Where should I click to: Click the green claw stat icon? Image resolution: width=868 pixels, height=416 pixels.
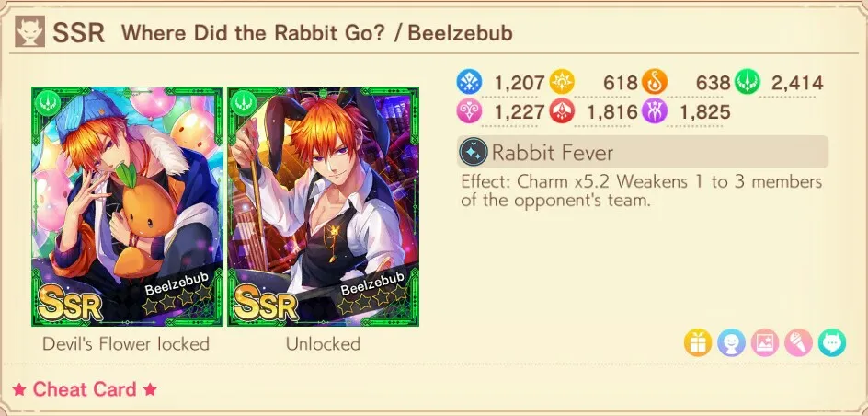(748, 83)
